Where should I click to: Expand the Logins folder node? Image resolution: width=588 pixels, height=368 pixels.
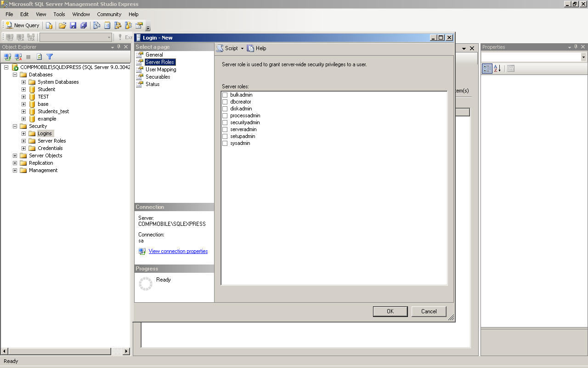point(23,133)
